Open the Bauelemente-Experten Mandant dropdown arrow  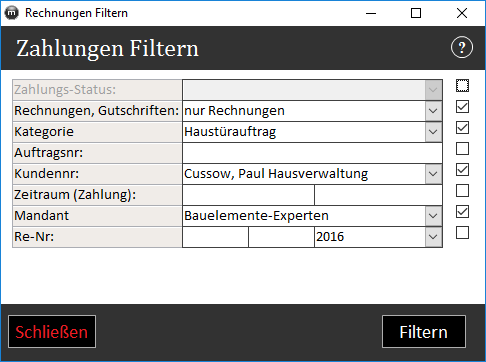[433, 216]
